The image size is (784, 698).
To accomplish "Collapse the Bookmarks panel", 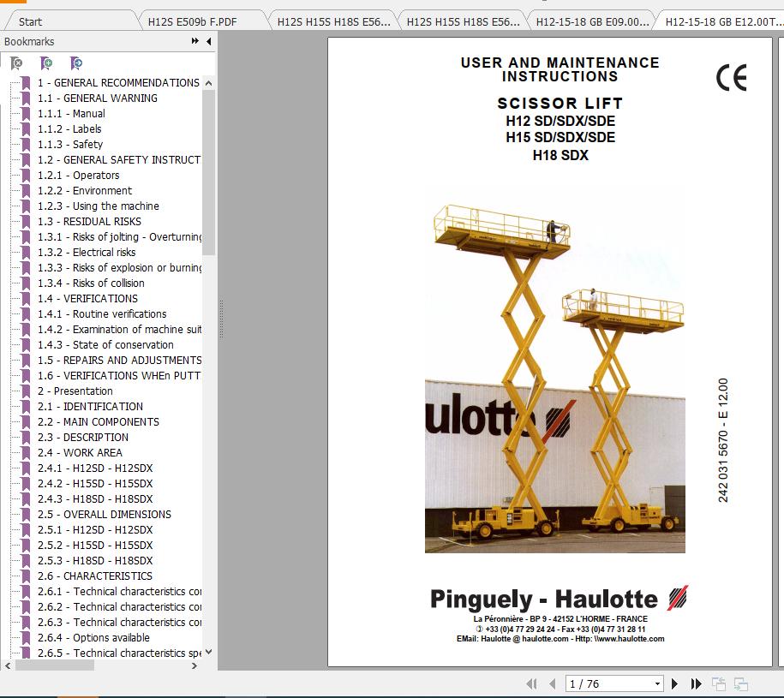I will point(208,41).
